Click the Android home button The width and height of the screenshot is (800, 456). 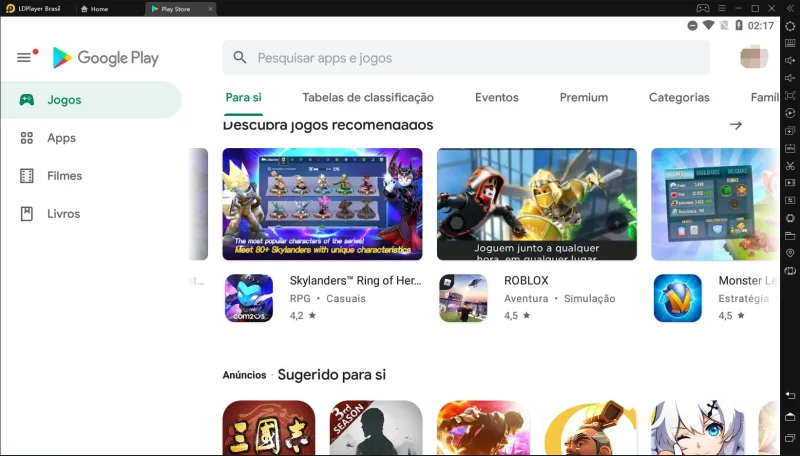pyautogui.click(x=790, y=417)
